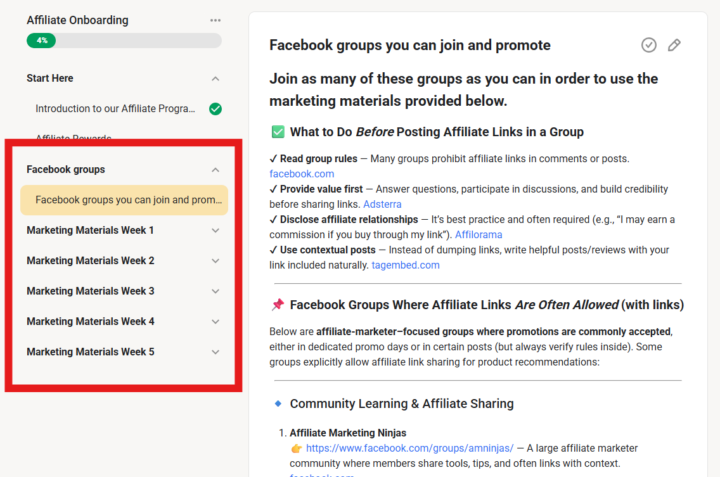Click the green checkbox emoji before 'What to Do'
Image resolution: width=720 pixels, height=477 pixels.
click(x=278, y=132)
